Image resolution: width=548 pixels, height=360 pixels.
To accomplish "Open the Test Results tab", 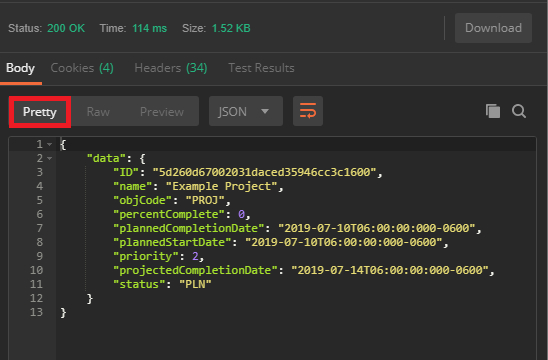I will pyautogui.click(x=261, y=68).
